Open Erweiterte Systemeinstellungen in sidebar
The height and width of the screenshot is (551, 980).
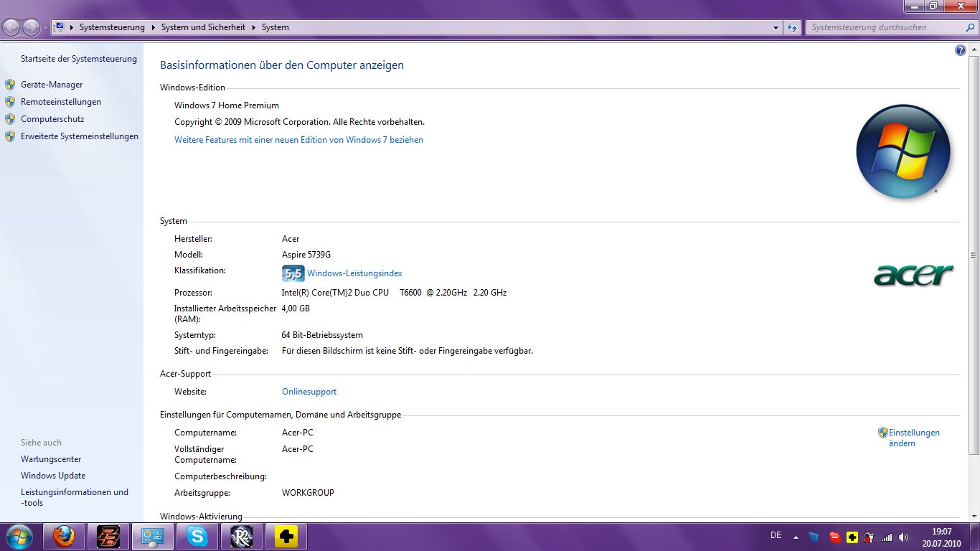pyautogui.click(x=79, y=136)
